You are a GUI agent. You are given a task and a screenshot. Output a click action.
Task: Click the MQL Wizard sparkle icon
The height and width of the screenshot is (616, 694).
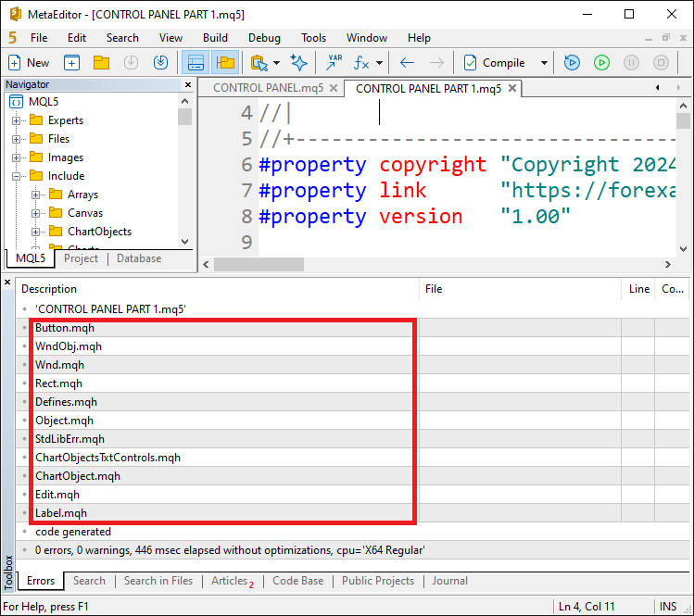[299, 63]
